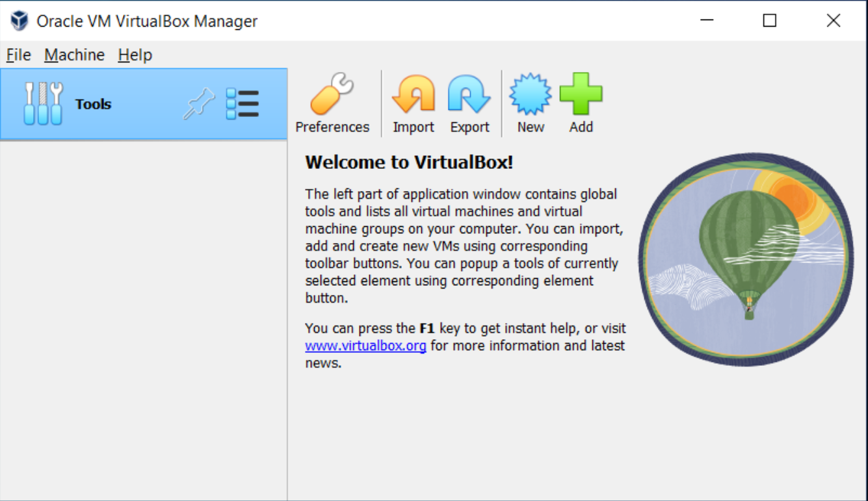868x501 pixels.
Task: Click the Export appliance icon
Action: coord(469,103)
